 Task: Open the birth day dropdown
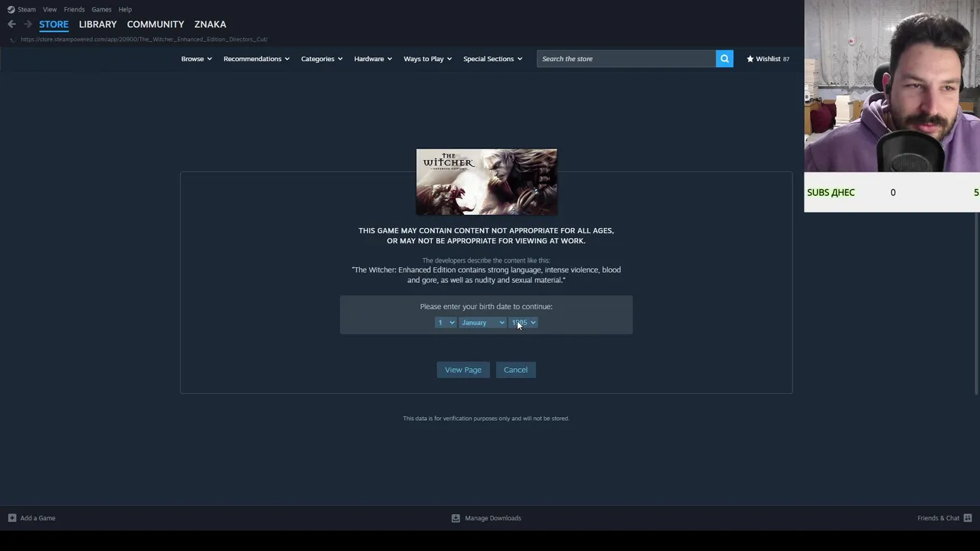coord(446,323)
